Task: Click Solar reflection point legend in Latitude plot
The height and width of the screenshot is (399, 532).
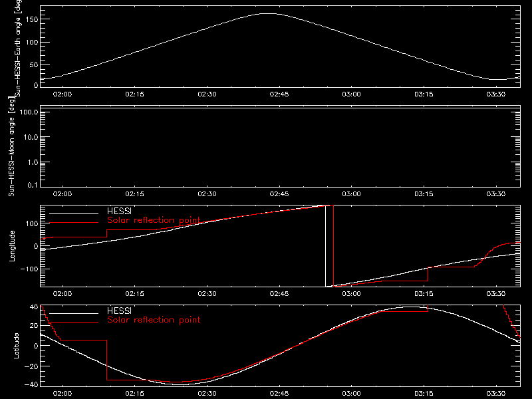Action: [x=154, y=320]
